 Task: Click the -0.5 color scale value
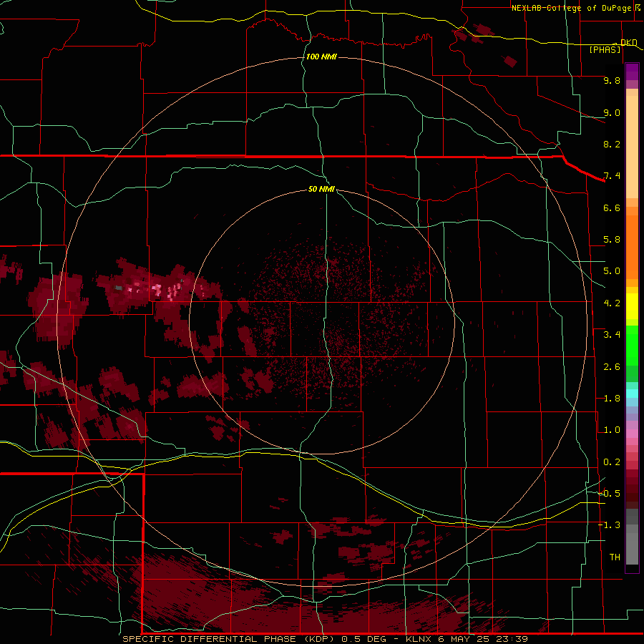point(609,494)
